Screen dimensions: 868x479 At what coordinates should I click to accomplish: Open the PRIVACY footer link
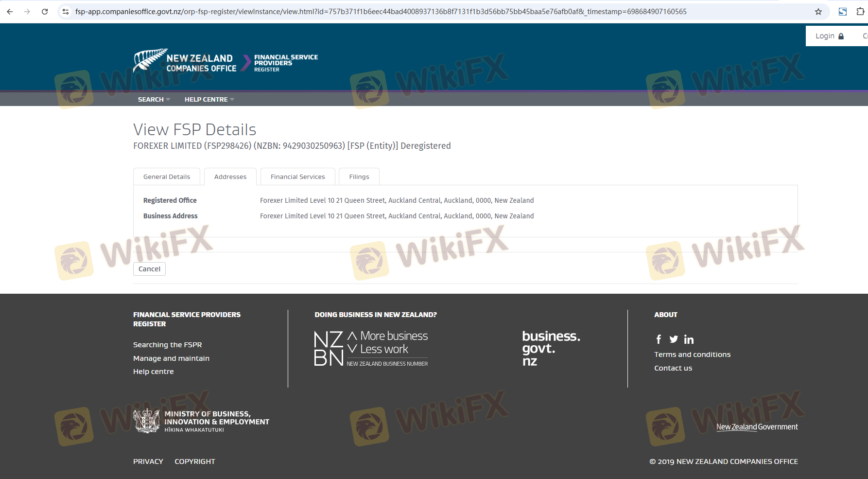pyautogui.click(x=148, y=461)
